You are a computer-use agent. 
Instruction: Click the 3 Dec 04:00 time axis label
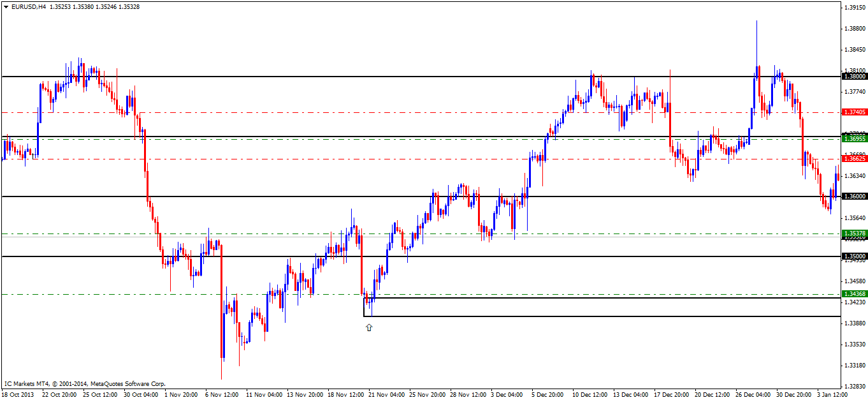[507, 395]
